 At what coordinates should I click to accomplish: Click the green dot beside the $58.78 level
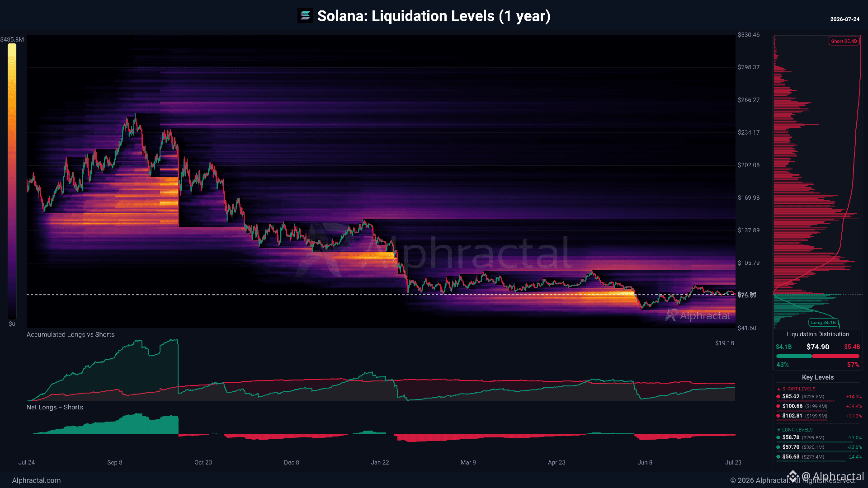click(x=778, y=437)
